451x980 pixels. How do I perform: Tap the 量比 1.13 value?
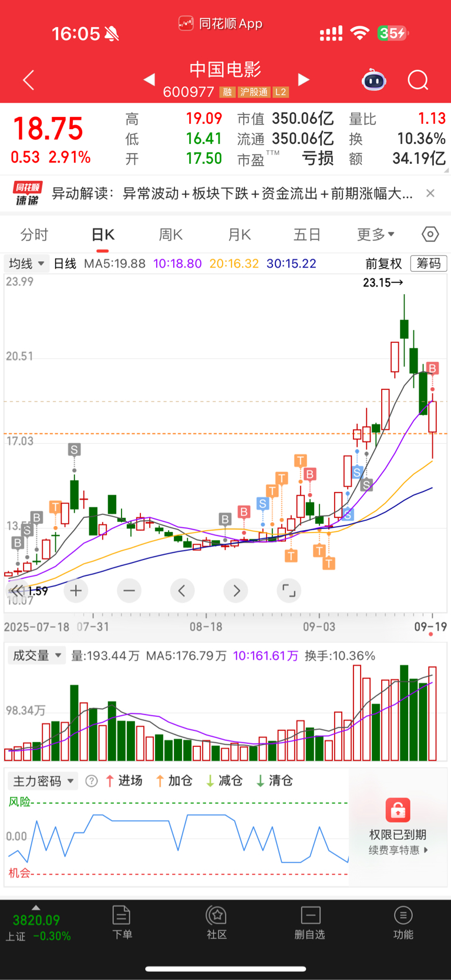tap(432, 119)
